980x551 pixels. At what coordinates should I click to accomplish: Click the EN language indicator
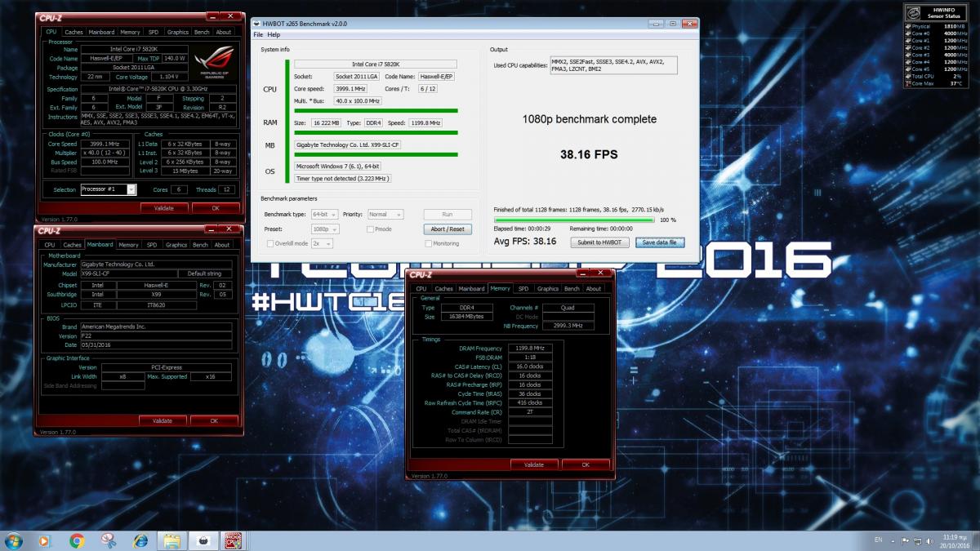(x=878, y=540)
